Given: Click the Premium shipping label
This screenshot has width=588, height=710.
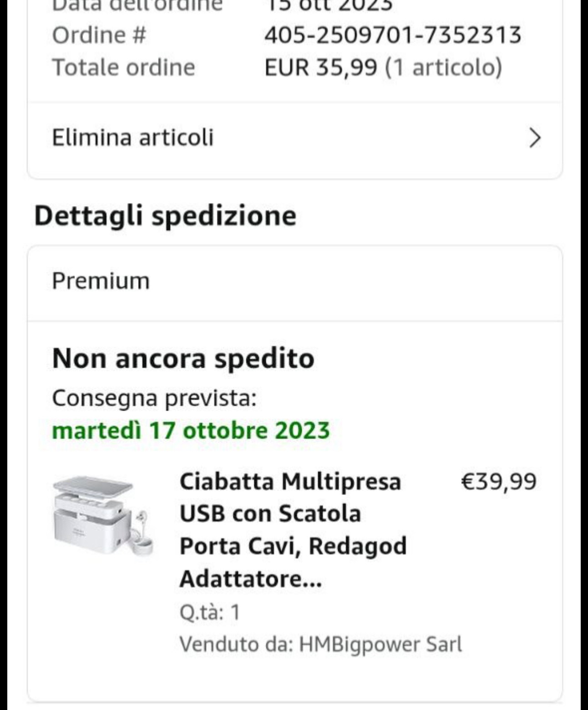Looking at the screenshot, I should coord(101,281).
